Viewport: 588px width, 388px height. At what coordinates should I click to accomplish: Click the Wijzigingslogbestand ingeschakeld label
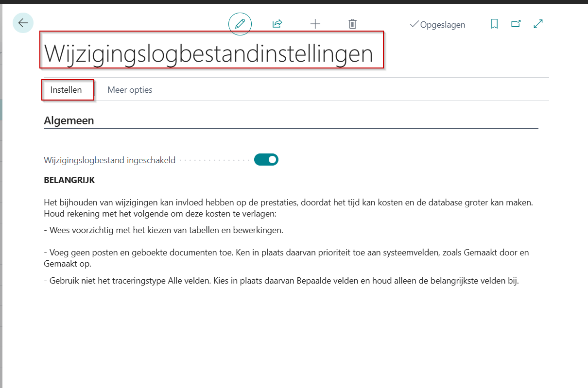[x=109, y=160]
